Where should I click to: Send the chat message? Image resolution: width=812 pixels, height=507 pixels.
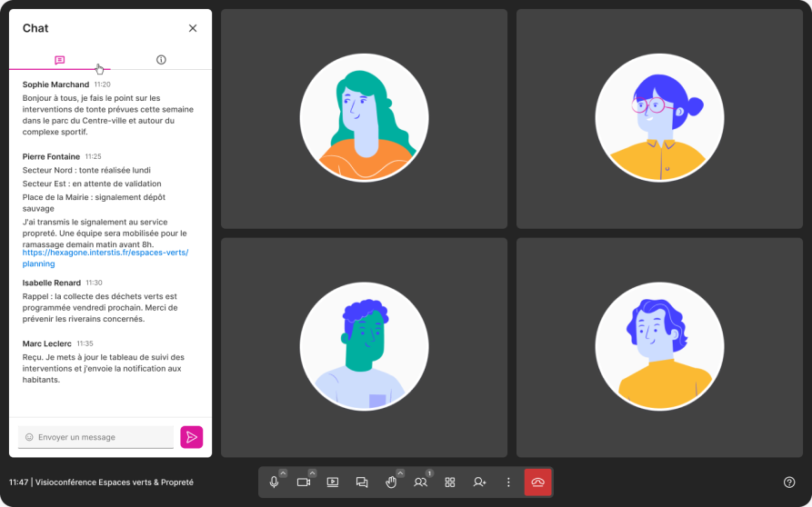[x=192, y=437]
